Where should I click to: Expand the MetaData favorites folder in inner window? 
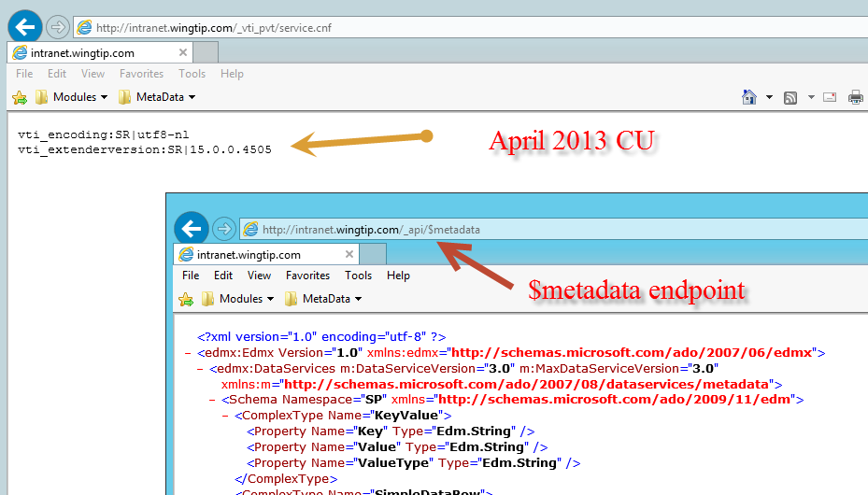click(x=323, y=299)
